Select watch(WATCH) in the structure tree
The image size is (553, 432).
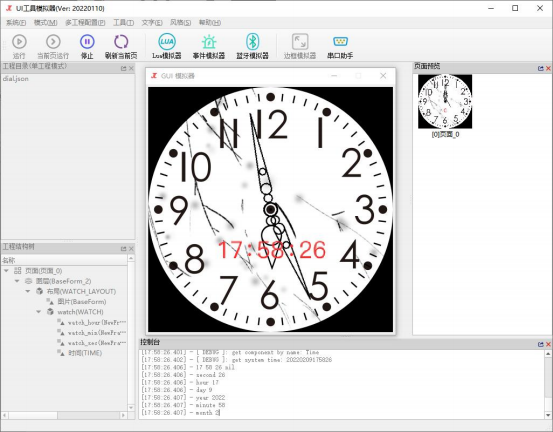click(x=80, y=312)
